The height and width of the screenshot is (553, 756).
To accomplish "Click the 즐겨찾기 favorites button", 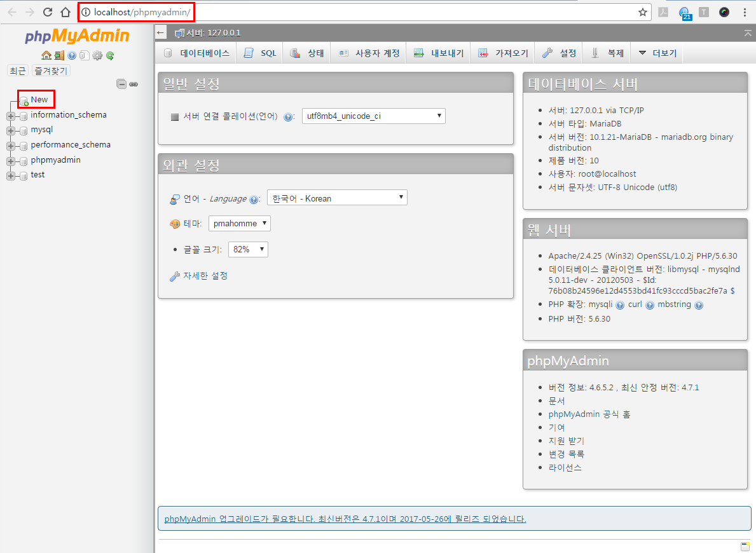I will click(x=51, y=71).
